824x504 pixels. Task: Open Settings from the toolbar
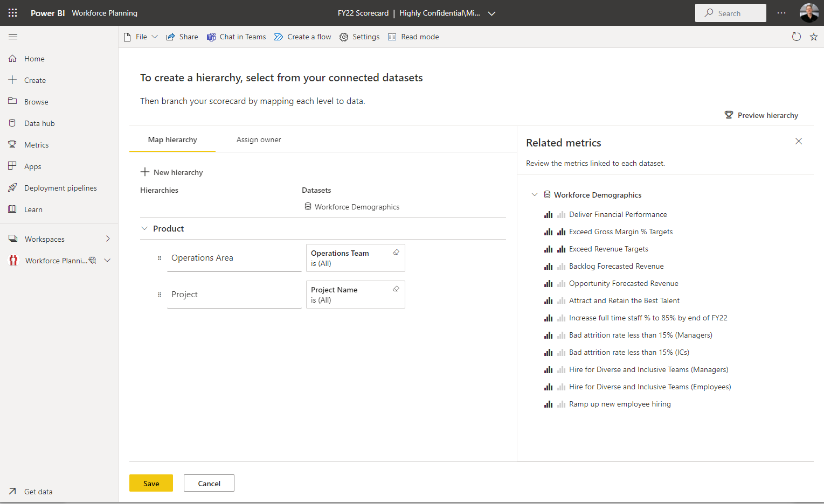[x=359, y=37]
